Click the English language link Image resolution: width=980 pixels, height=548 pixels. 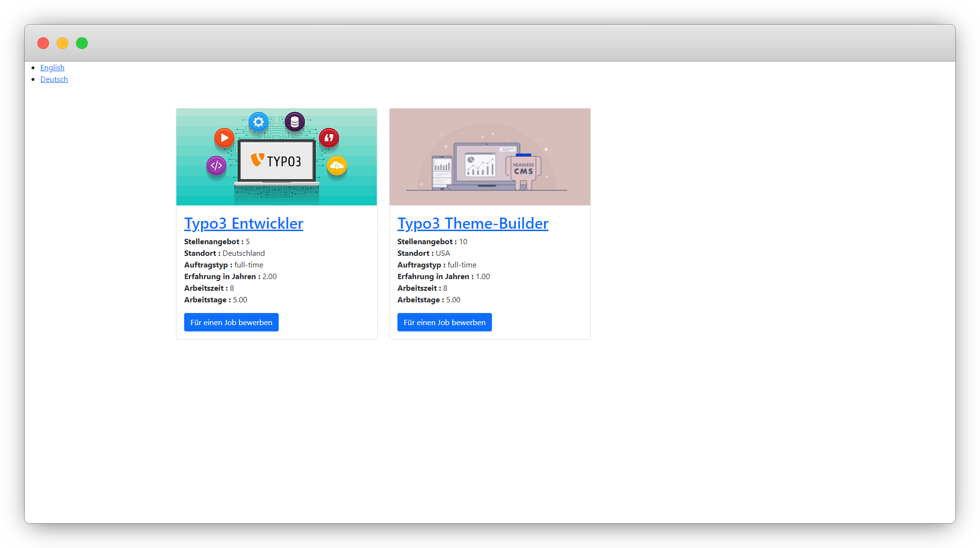tap(52, 68)
